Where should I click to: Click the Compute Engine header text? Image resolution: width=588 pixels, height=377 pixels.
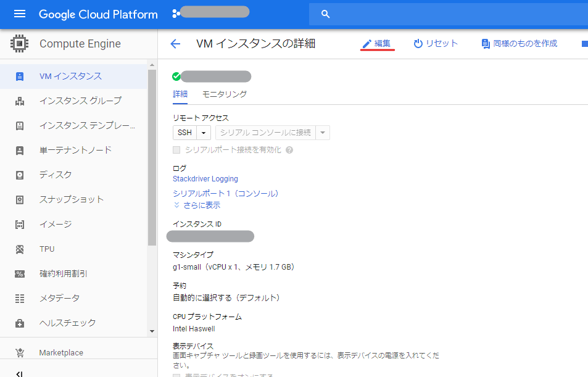pyautogui.click(x=80, y=44)
